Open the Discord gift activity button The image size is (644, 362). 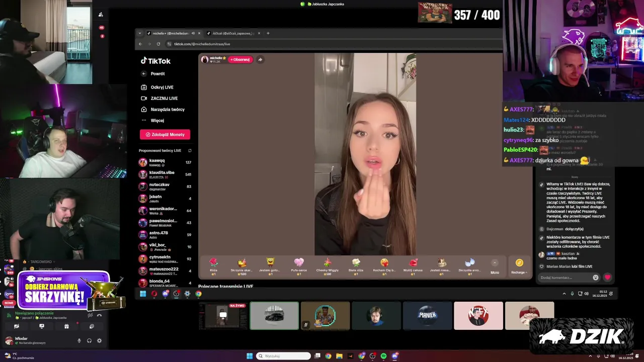tap(66, 326)
